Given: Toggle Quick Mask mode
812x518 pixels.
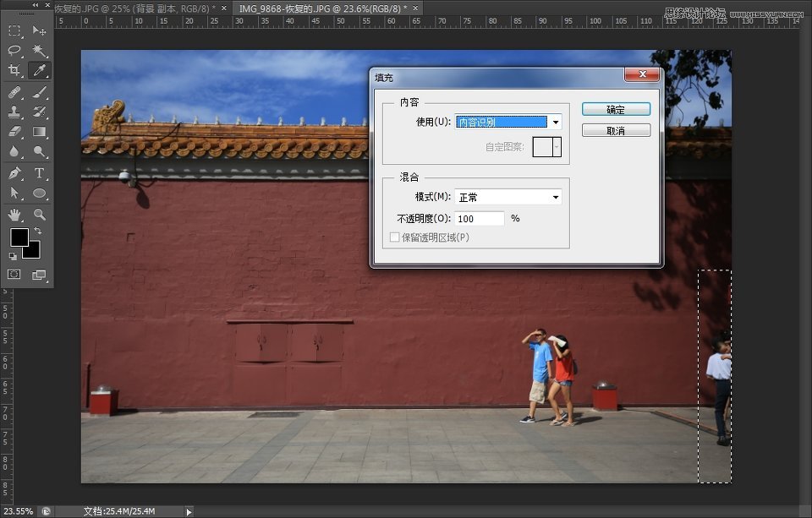Looking at the screenshot, I should point(14,274).
